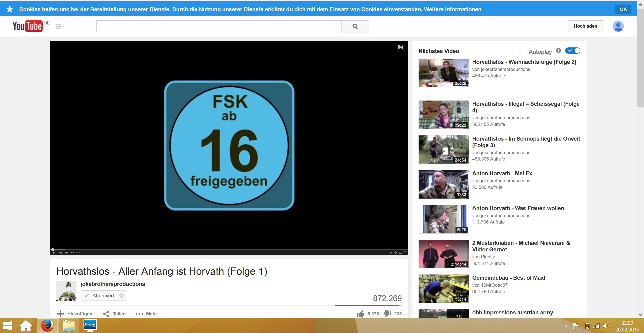Toggle Abonniert subscription button
The height and width of the screenshot is (333, 644).
tap(99, 296)
